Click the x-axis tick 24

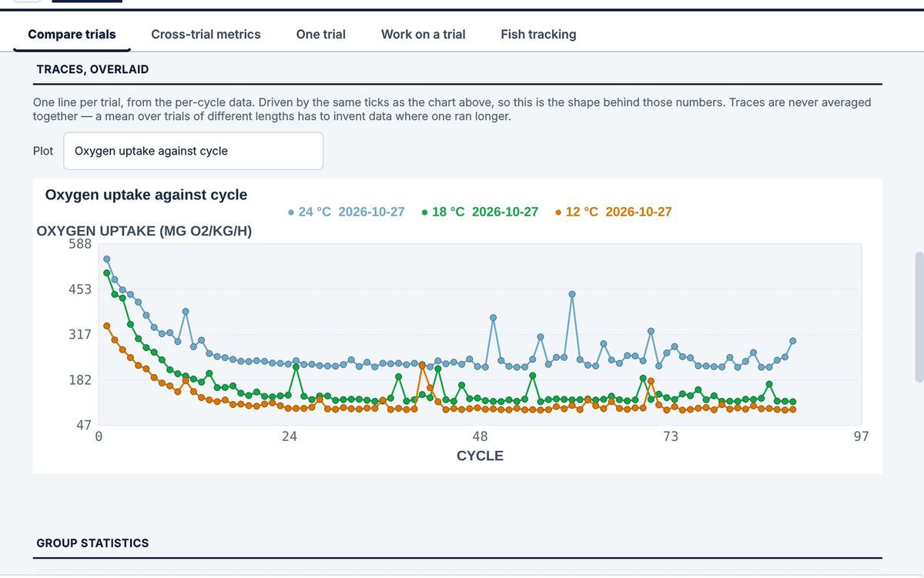(289, 436)
